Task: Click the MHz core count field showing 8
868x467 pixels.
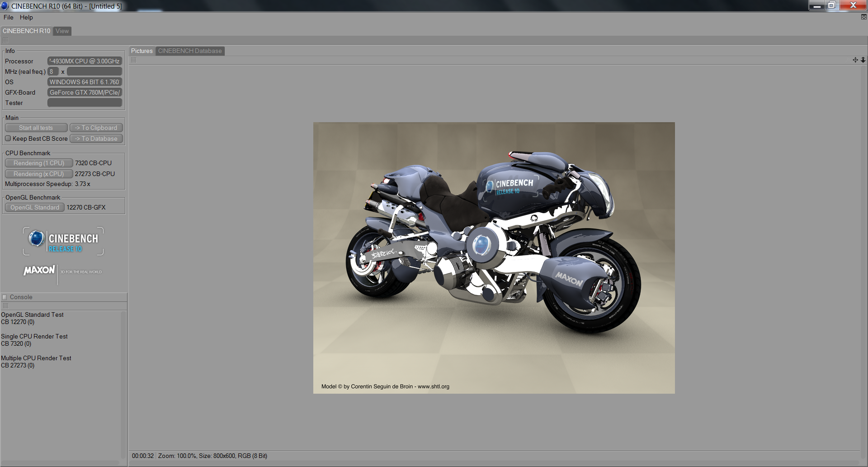Action: click(x=53, y=71)
